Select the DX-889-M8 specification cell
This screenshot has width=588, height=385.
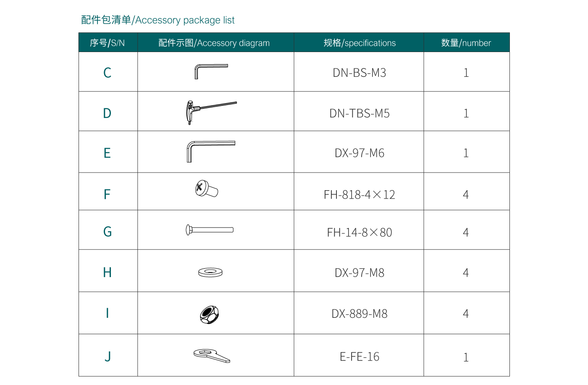pos(360,314)
